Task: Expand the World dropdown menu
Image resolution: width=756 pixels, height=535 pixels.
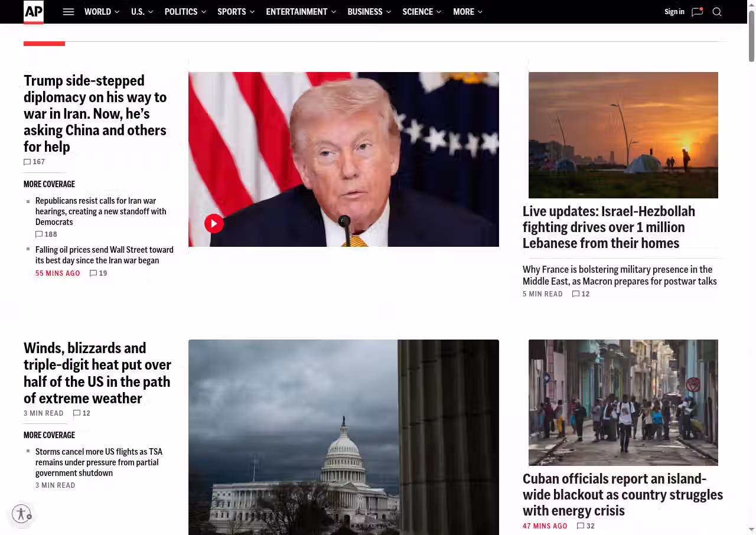Action: coord(102,12)
